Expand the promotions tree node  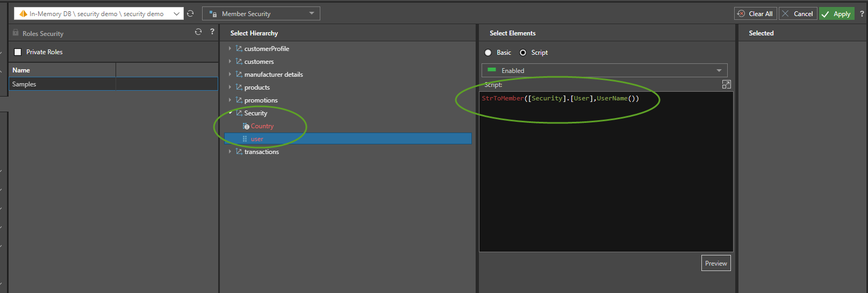[230, 100]
